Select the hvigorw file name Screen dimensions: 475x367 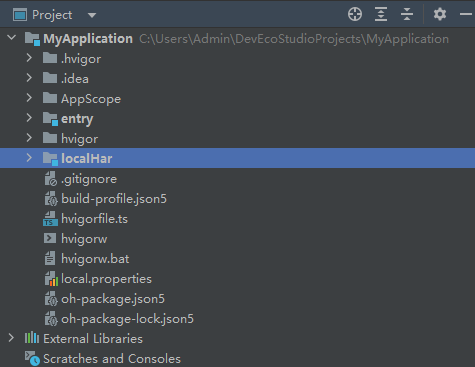click(84, 239)
